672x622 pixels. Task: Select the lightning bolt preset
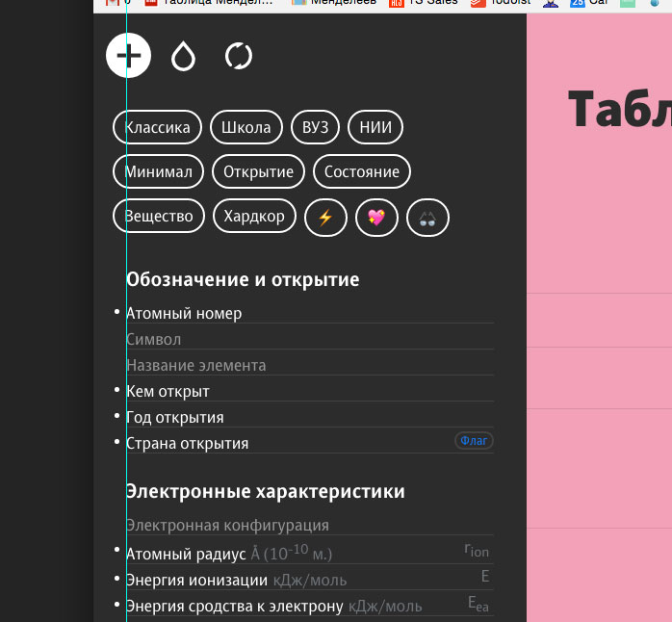(x=325, y=217)
